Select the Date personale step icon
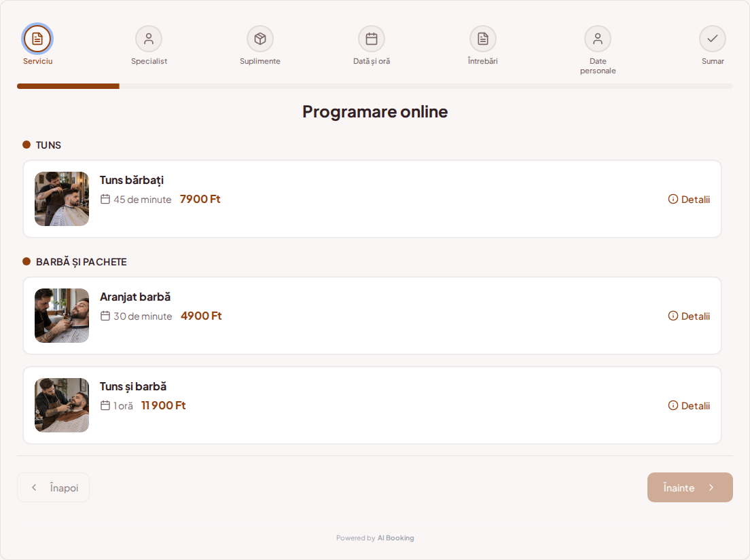The image size is (750, 560). 598,39
